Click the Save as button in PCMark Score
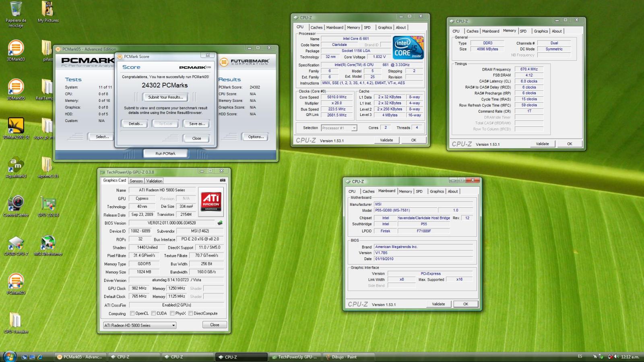Viewport: 644px width, 362px height. click(197, 124)
